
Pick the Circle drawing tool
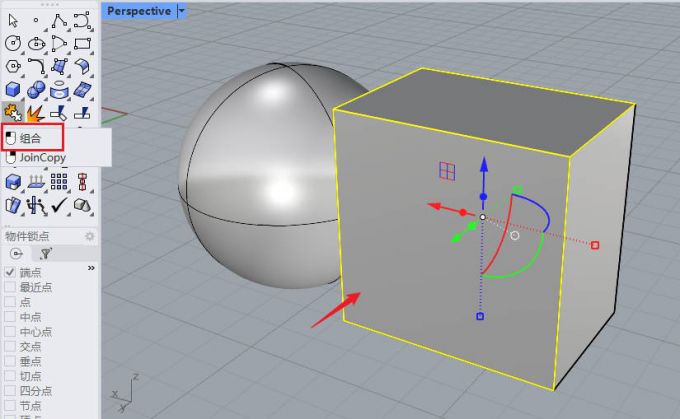coord(13,43)
